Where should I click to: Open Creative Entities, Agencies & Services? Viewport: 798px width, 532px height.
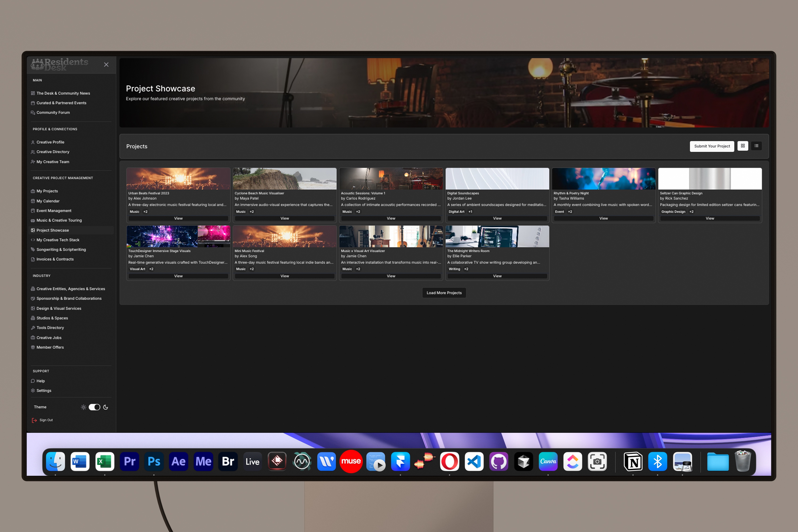(x=71, y=289)
